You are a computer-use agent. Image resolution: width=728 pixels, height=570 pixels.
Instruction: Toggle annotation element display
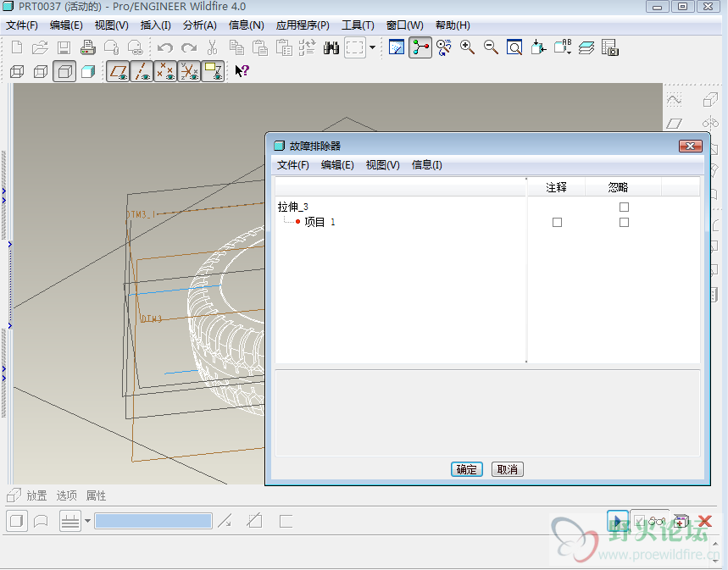click(213, 71)
